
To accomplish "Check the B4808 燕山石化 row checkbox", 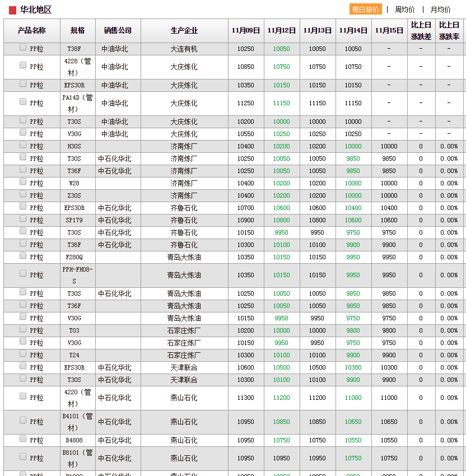I will [23, 439].
